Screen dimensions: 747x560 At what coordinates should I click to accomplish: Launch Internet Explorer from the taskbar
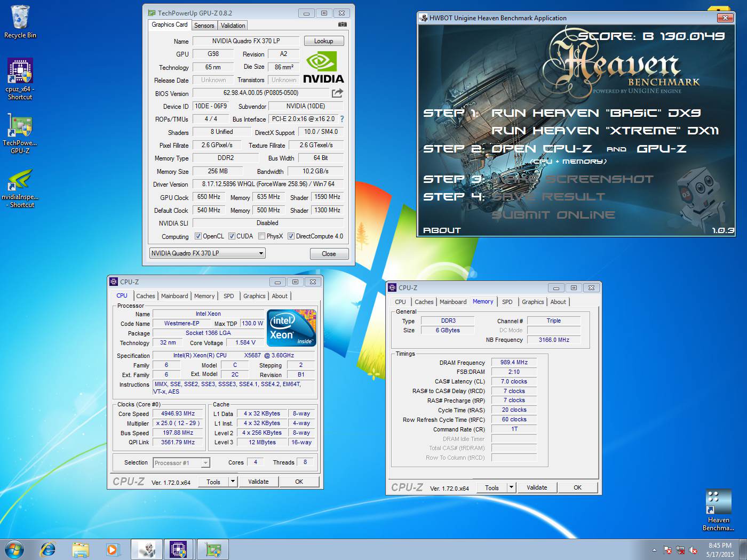point(48,549)
